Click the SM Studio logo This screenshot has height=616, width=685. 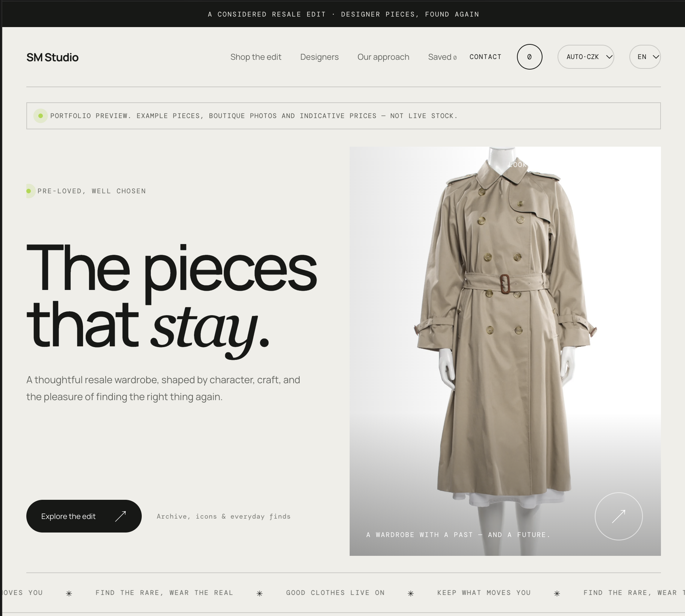point(52,57)
